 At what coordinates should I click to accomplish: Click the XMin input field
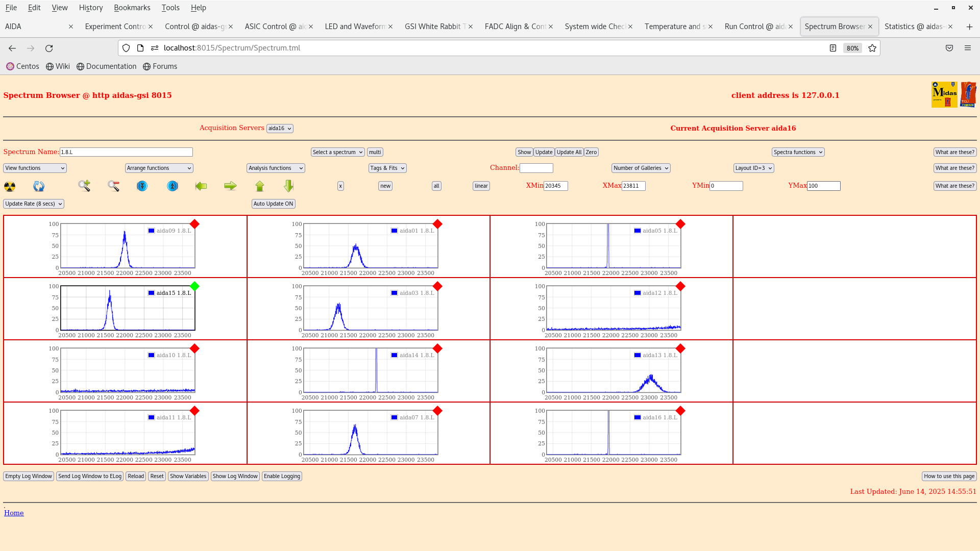pyautogui.click(x=555, y=186)
